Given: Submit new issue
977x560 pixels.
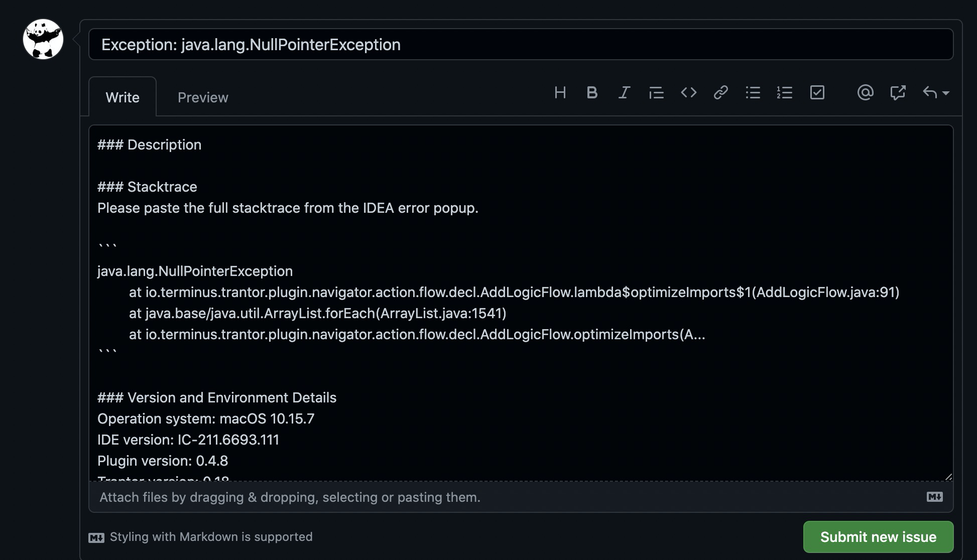Looking at the screenshot, I should (879, 537).
